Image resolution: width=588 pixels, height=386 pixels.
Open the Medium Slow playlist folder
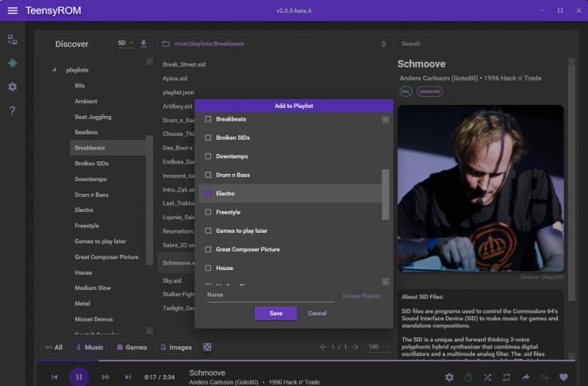pos(93,288)
